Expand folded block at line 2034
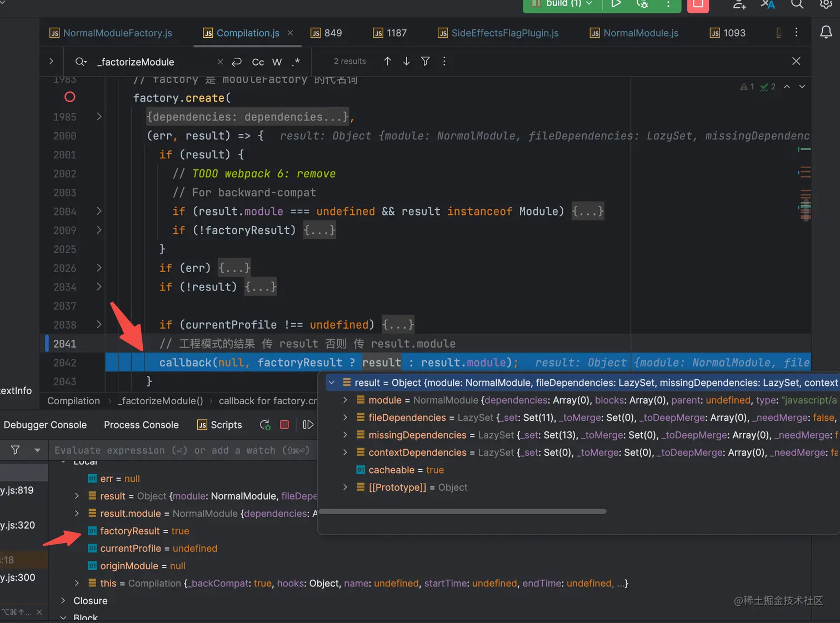The height and width of the screenshot is (623, 840). 99,287
